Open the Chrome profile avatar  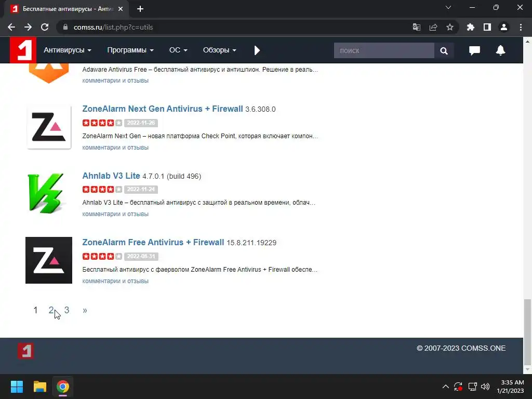[504, 27]
